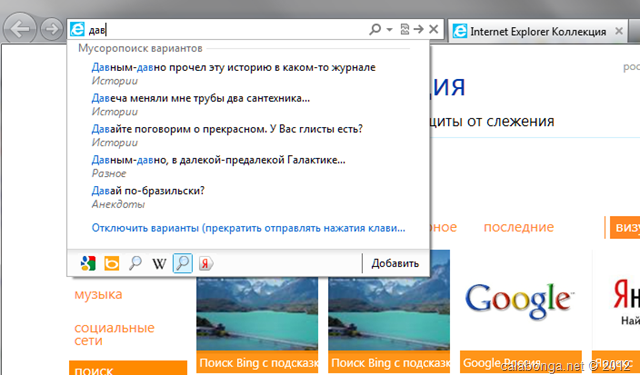Click the Stop X icon in address bar
The image size is (640, 375).
(x=433, y=29)
